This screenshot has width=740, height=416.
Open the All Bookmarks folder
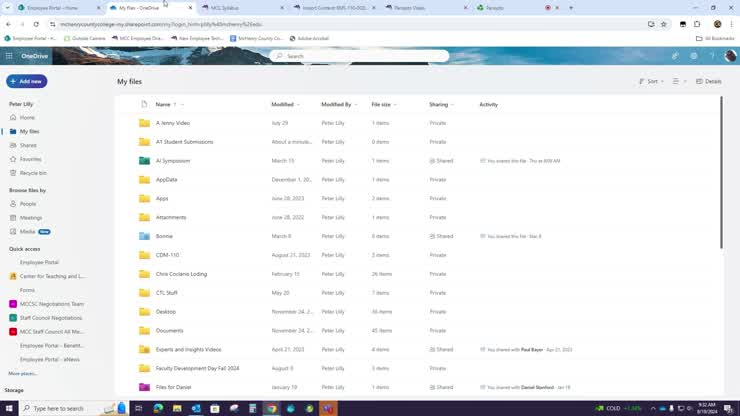[715, 39]
